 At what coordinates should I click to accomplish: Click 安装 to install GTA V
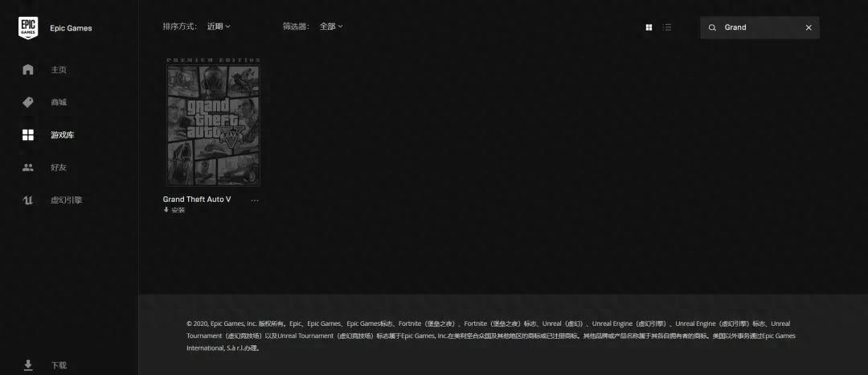coord(174,210)
